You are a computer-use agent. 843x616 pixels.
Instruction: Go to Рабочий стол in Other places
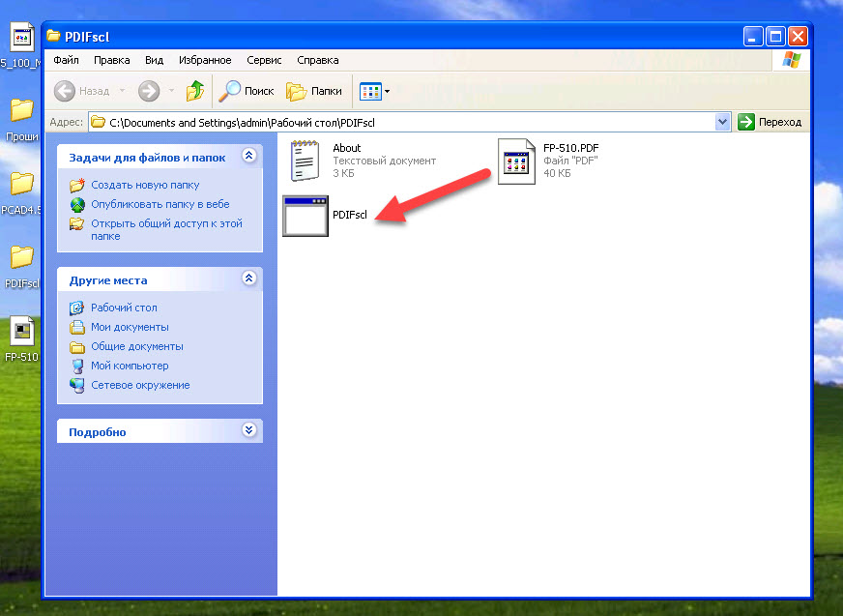coord(124,308)
